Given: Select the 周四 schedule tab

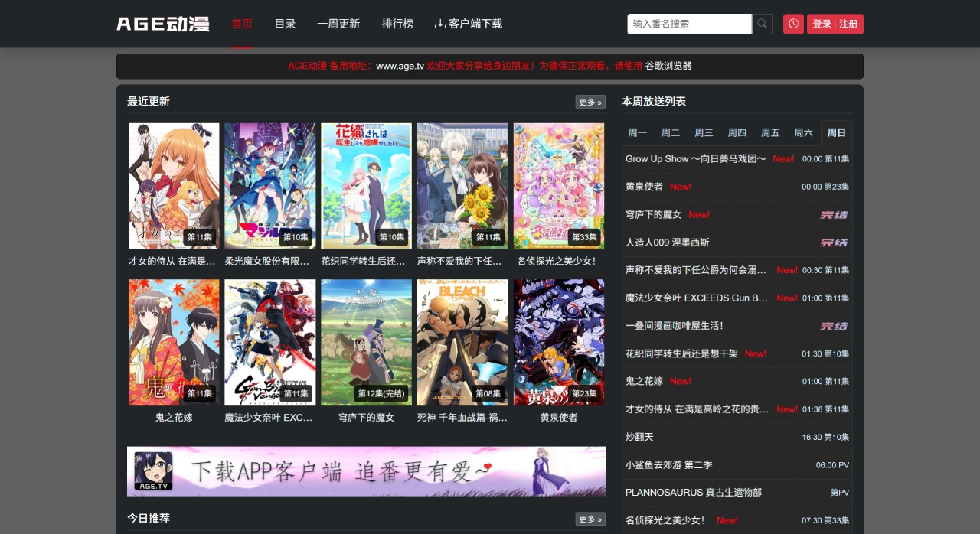Looking at the screenshot, I should tap(737, 132).
